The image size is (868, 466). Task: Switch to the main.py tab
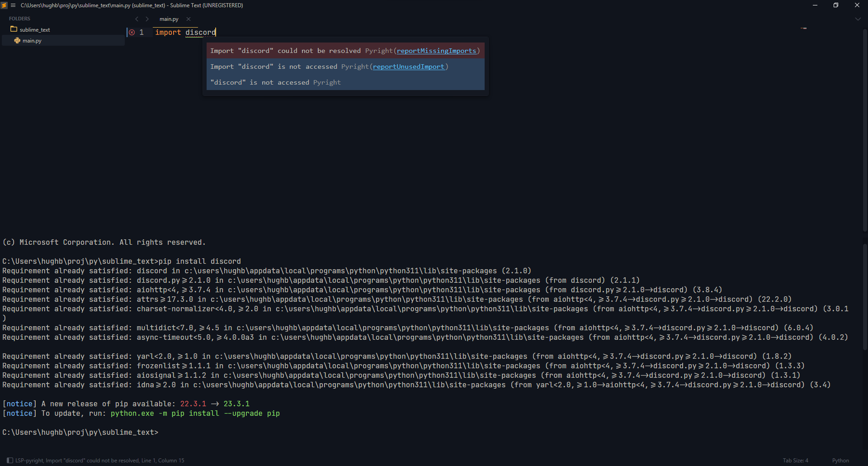169,19
